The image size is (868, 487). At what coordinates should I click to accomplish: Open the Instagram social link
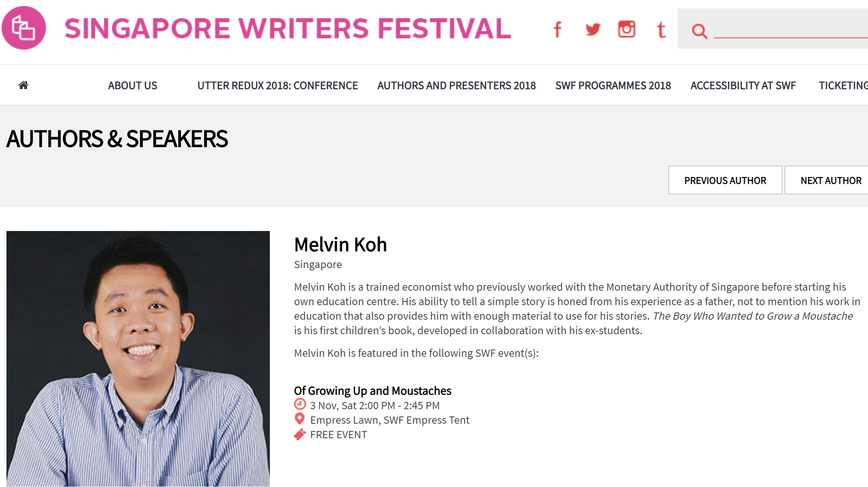[x=626, y=29]
